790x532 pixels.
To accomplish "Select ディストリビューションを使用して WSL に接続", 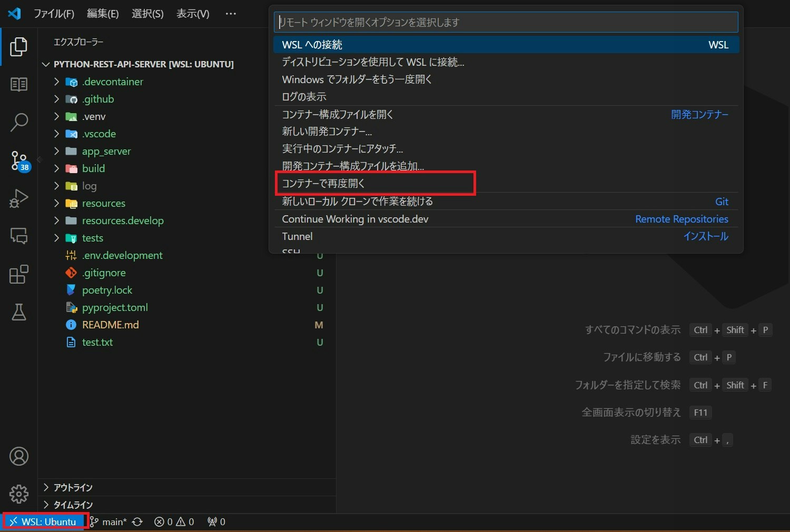I will tap(506, 62).
